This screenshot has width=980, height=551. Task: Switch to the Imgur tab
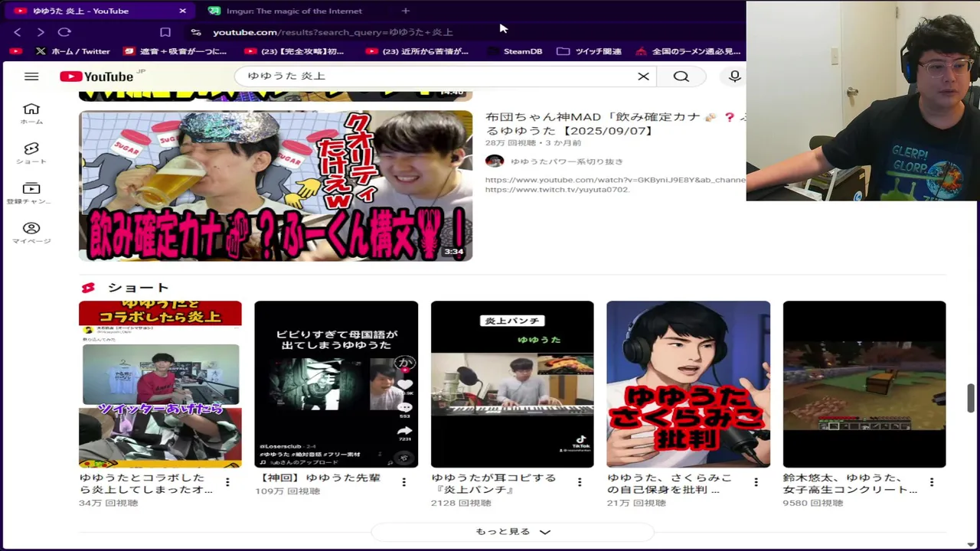[x=285, y=11]
